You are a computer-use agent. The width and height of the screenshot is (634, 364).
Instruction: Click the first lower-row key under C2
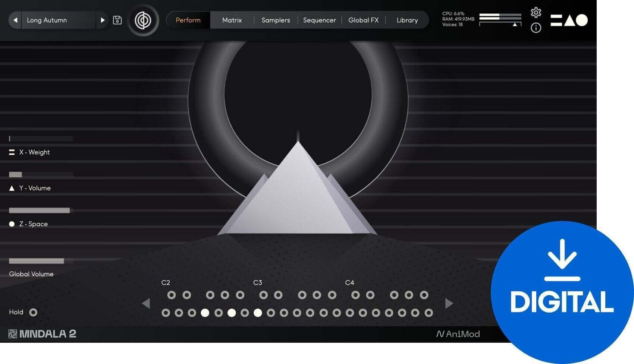click(x=166, y=313)
